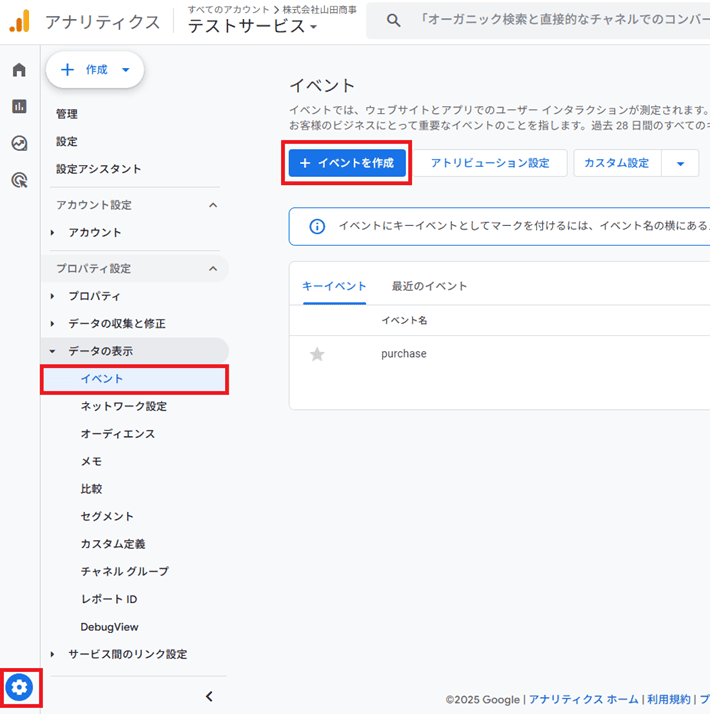Select DebugView in the sidebar
710x714 pixels.
(x=109, y=627)
